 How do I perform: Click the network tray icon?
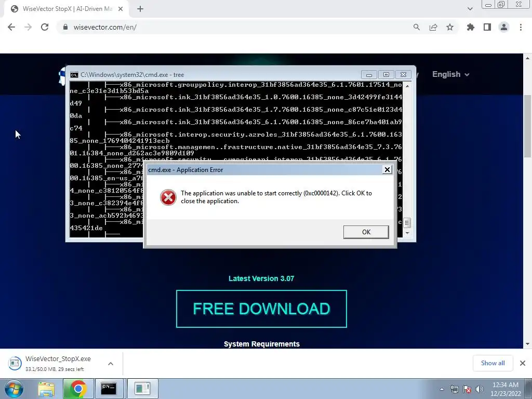(x=454, y=389)
